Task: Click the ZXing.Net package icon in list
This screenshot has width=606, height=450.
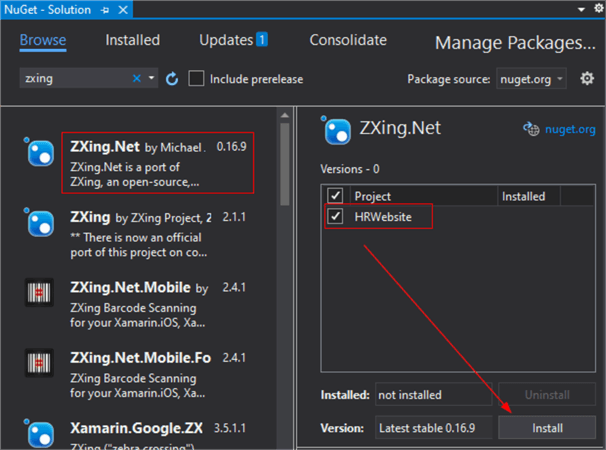Action: point(39,152)
